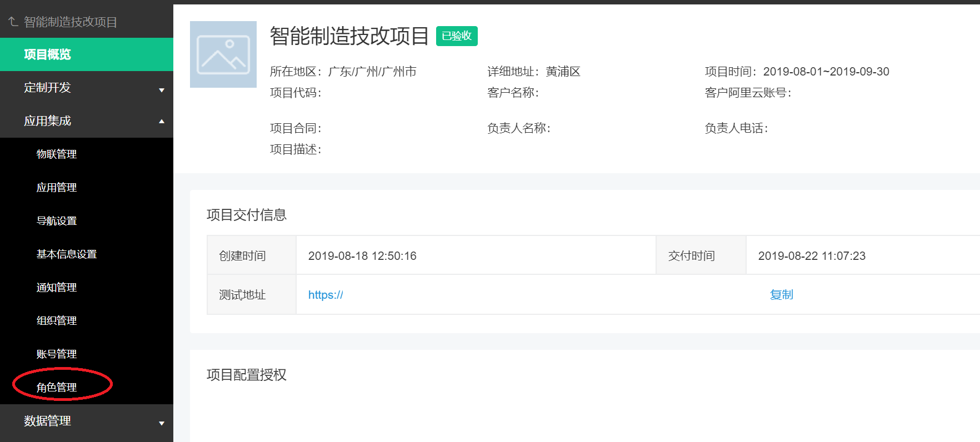Open 导航设置 submenu item
The image size is (980, 442).
pyautogui.click(x=57, y=221)
